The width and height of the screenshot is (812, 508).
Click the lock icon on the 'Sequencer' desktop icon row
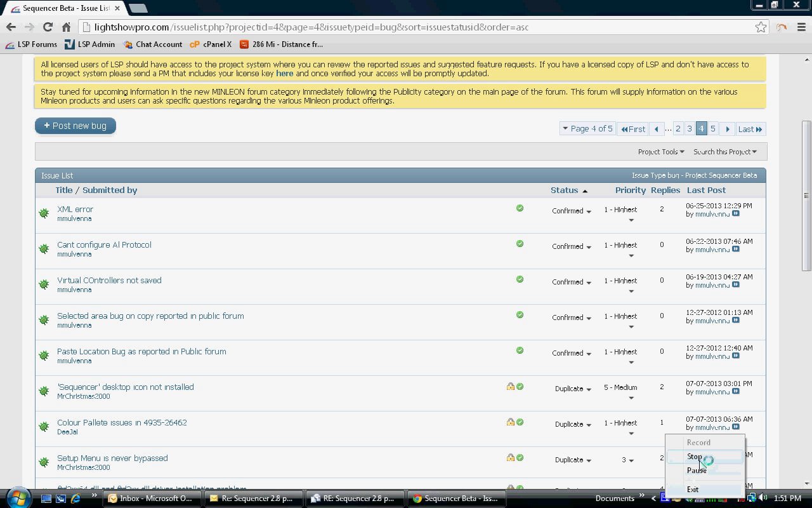(510, 386)
